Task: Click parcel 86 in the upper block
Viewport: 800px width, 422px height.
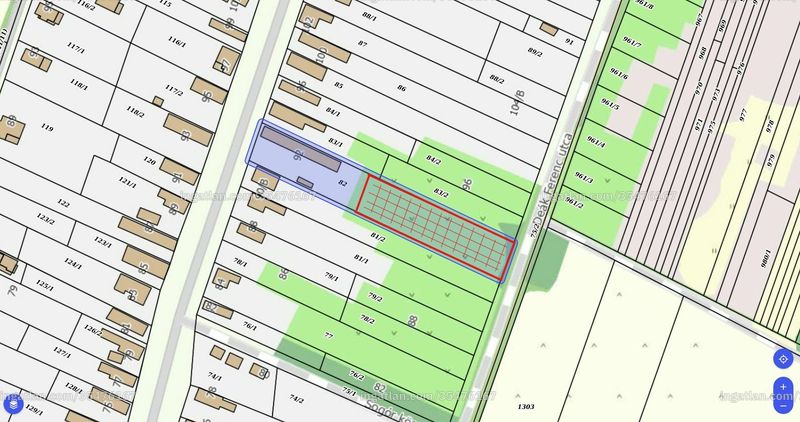Action: [x=402, y=88]
